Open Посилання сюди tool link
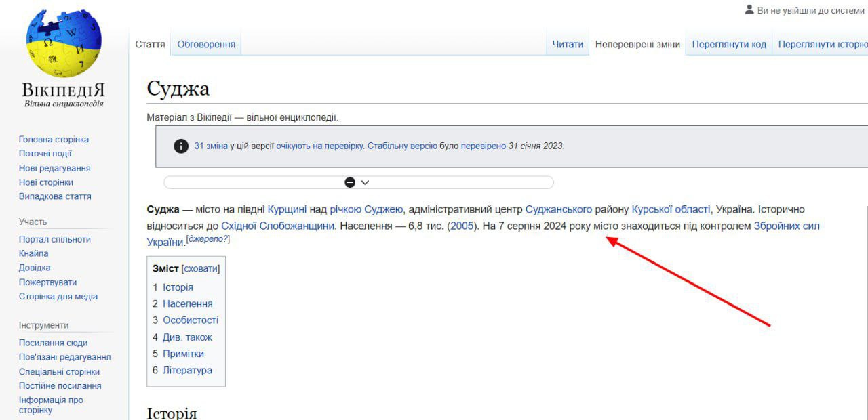This screenshot has height=420, width=868. click(53, 343)
